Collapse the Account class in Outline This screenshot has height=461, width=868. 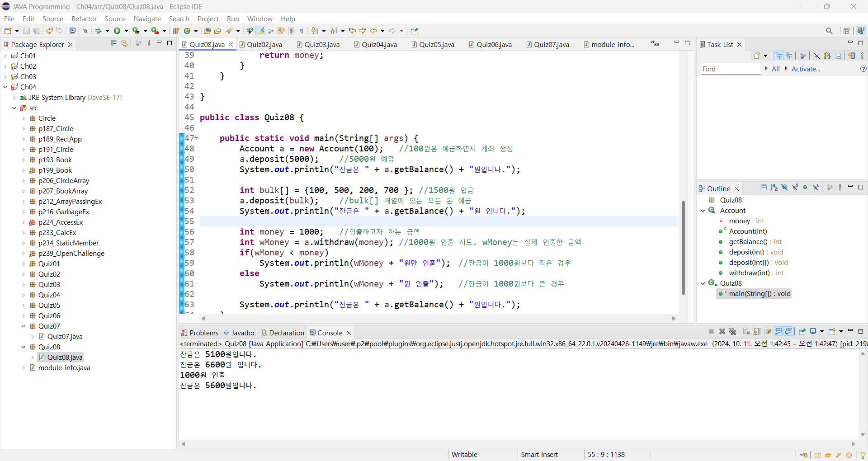pyautogui.click(x=703, y=210)
